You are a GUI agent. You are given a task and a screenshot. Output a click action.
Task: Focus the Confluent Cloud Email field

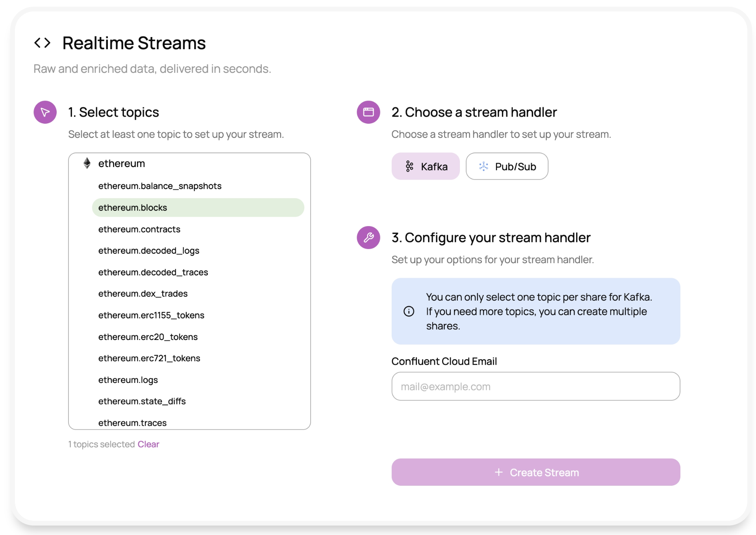(535, 386)
